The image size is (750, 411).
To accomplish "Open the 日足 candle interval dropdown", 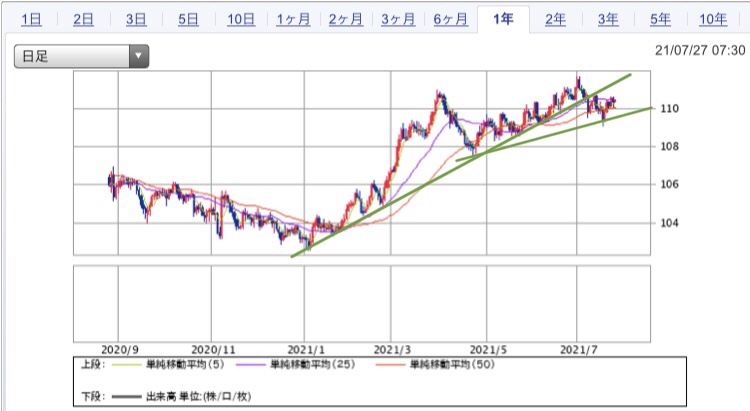I will (81, 56).
